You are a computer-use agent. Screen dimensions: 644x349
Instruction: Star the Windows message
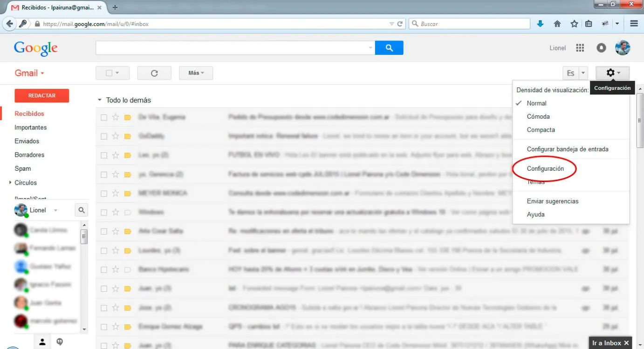pyautogui.click(x=116, y=212)
